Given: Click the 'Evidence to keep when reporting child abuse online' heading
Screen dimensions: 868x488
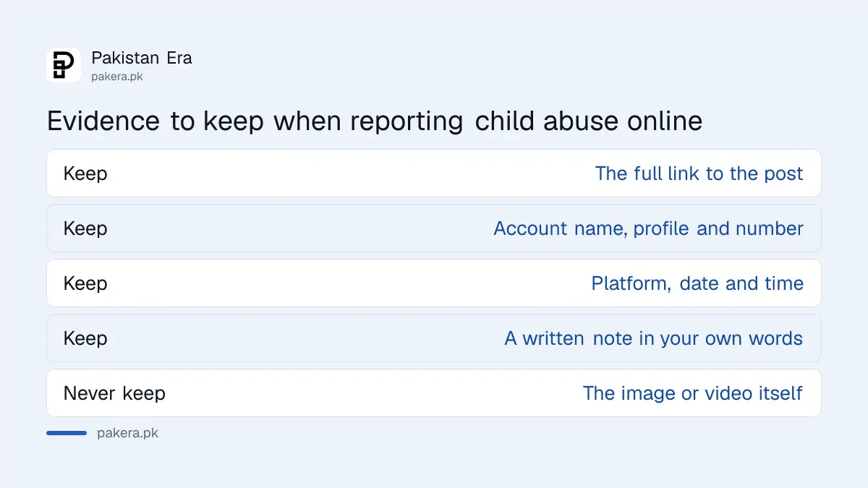Looking at the screenshot, I should coord(375,121).
